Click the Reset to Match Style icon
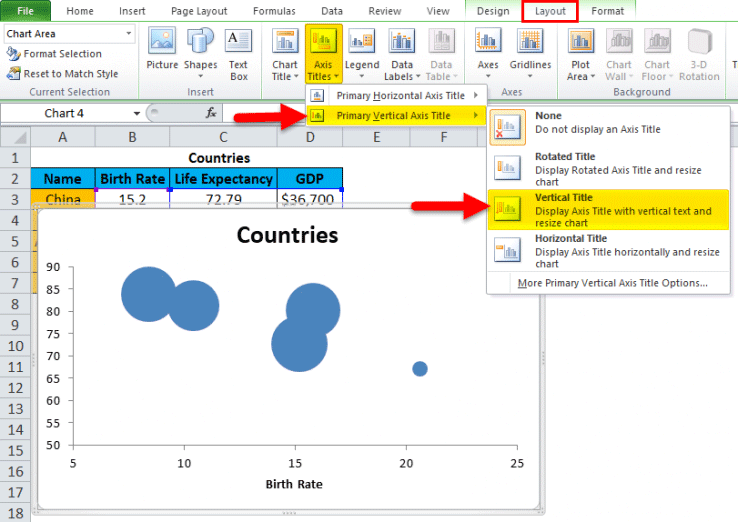This screenshot has height=522, width=738. tap(13, 73)
